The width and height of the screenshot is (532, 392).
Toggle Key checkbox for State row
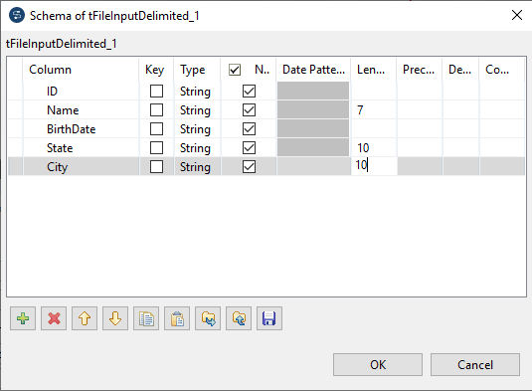pyautogui.click(x=156, y=148)
